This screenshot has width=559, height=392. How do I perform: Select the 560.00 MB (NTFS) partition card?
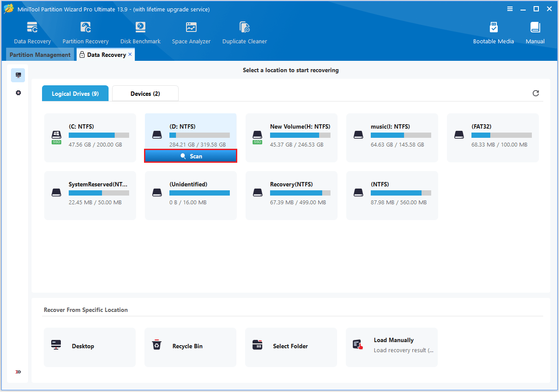pyautogui.click(x=392, y=196)
